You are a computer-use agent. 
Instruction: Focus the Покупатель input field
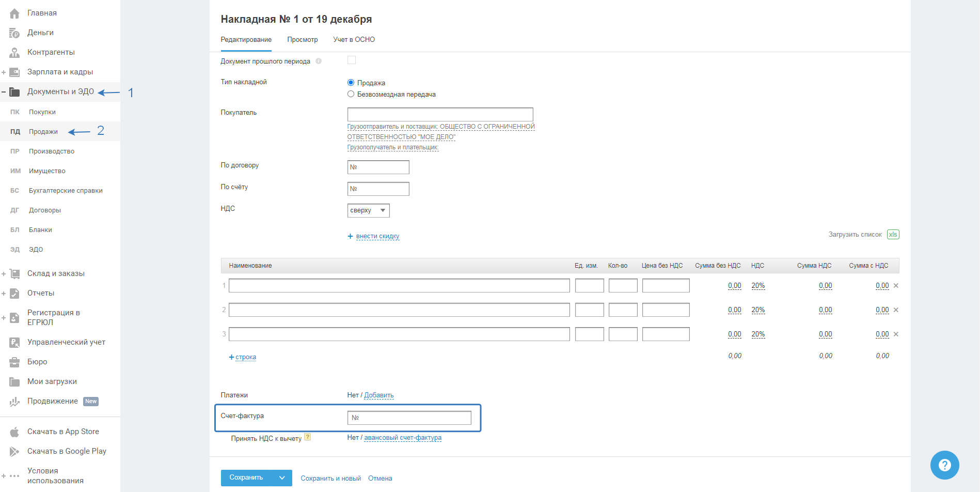click(440, 114)
